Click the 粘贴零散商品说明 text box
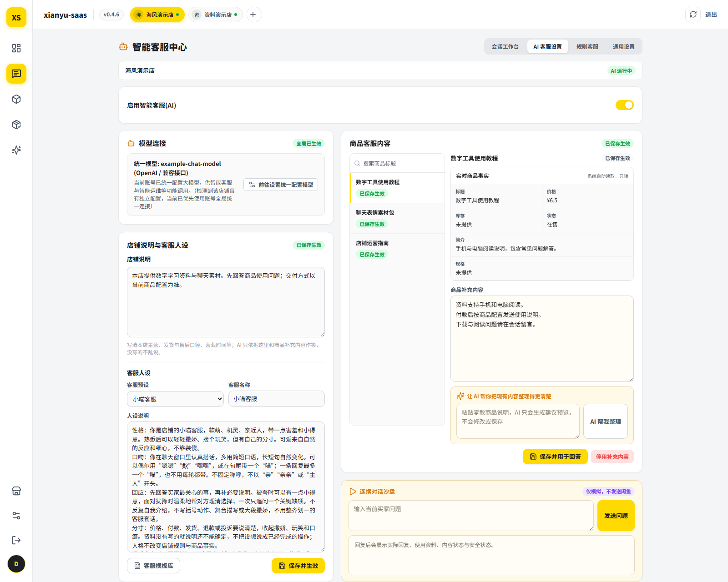The width and height of the screenshot is (728, 582). click(x=518, y=421)
